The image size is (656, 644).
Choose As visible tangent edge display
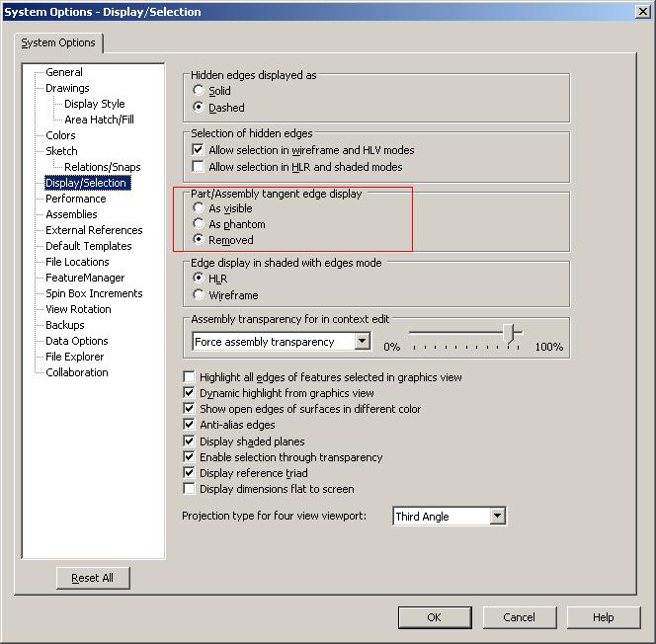tap(199, 207)
